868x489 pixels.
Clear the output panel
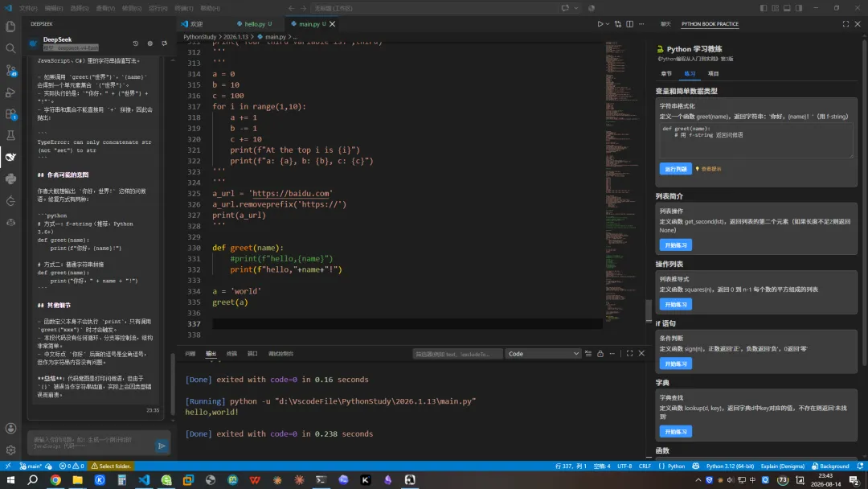coord(588,353)
